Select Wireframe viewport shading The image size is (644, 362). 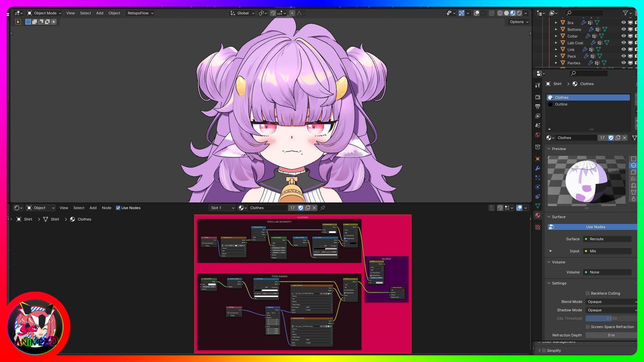pyautogui.click(x=500, y=13)
